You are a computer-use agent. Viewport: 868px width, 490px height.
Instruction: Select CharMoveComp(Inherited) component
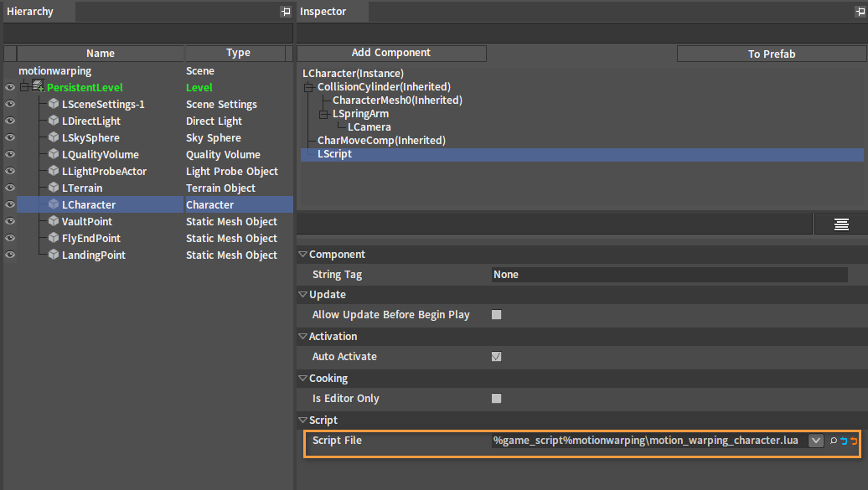(381, 141)
